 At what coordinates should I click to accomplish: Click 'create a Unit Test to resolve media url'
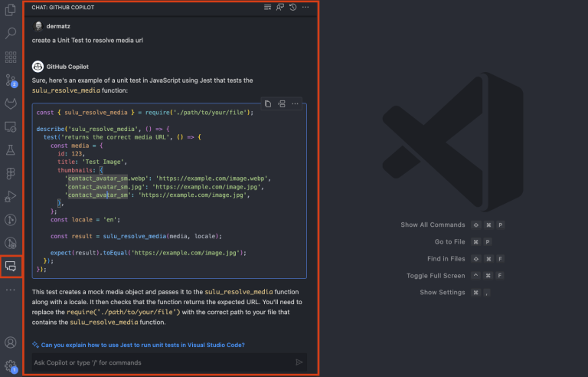pos(87,40)
